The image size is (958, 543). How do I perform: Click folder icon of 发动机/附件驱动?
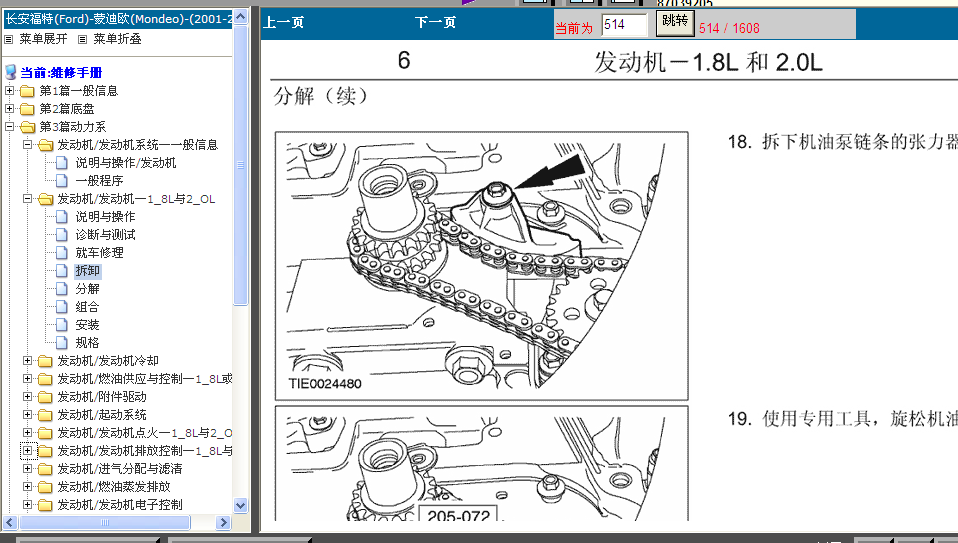[45, 397]
